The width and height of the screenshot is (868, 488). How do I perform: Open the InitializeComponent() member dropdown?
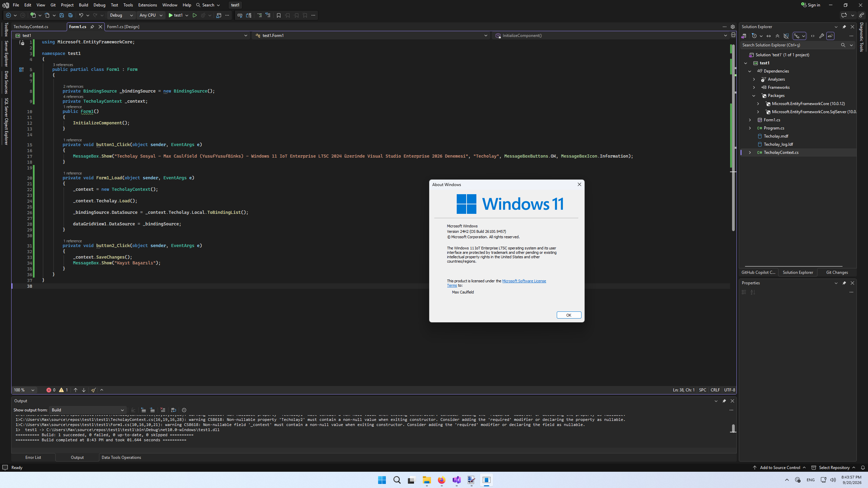[x=611, y=36]
